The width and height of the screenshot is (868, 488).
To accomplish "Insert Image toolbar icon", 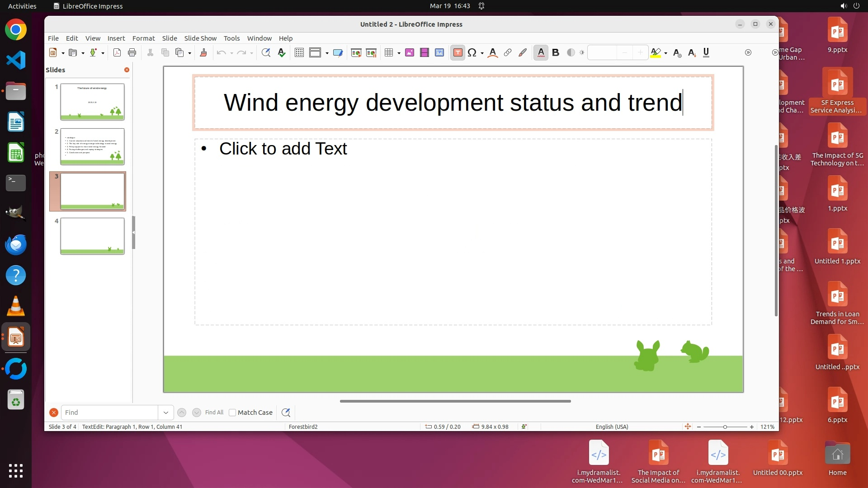I will 410,53.
